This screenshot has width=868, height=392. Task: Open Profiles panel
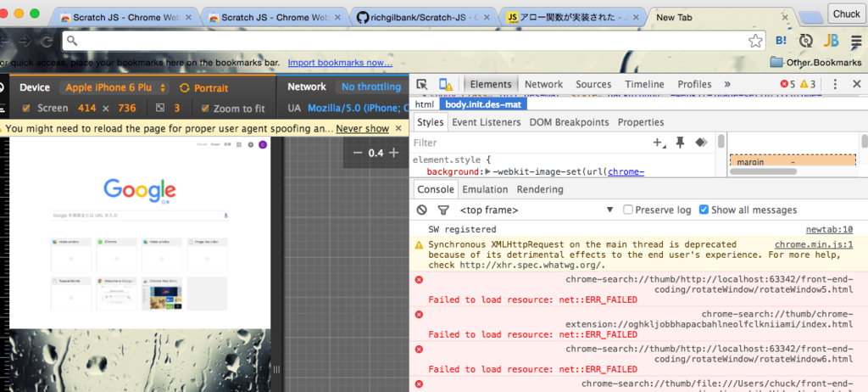pyautogui.click(x=694, y=84)
